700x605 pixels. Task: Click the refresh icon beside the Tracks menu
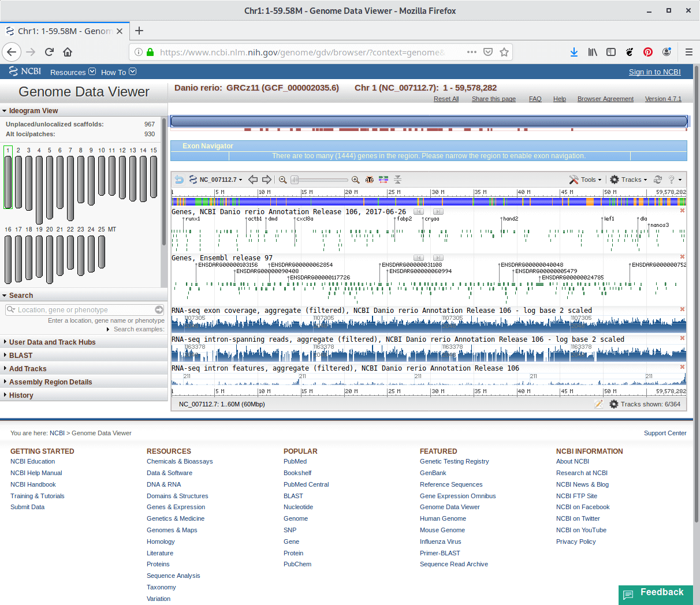(658, 179)
